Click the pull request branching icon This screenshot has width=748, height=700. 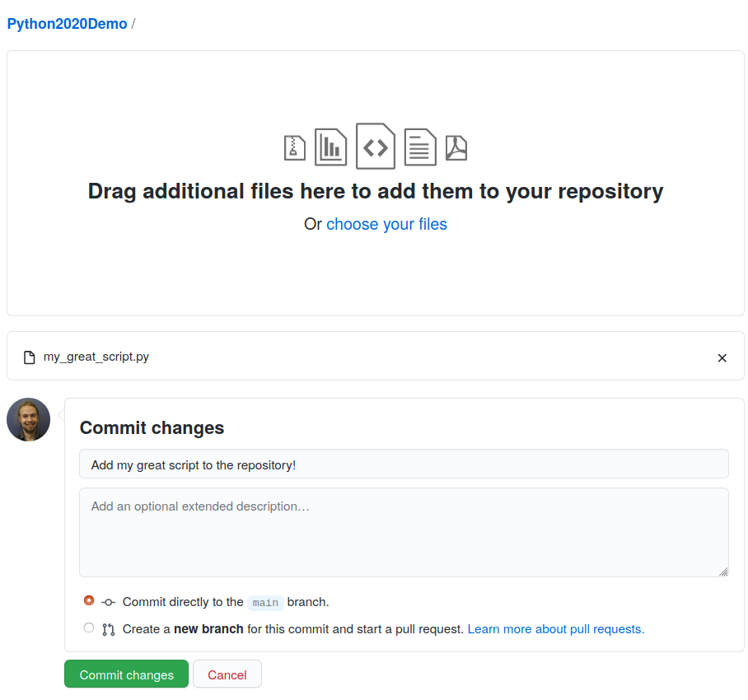click(108, 628)
